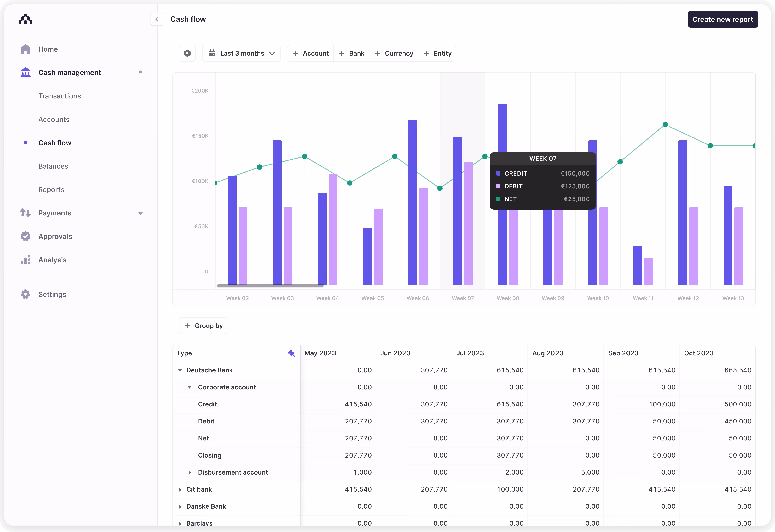The image size is (775, 532).
Task: Click the Cash management bank icon
Action: click(25, 73)
